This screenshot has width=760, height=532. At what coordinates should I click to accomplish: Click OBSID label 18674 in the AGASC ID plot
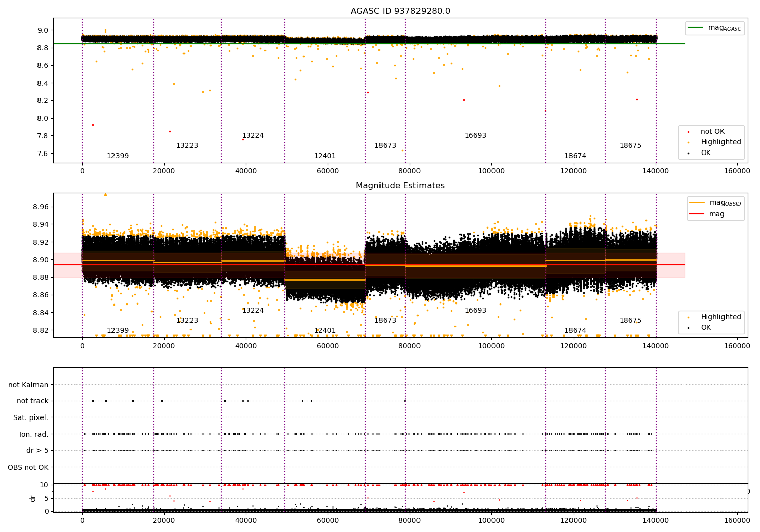pyautogui.click(x=575, y=156)
